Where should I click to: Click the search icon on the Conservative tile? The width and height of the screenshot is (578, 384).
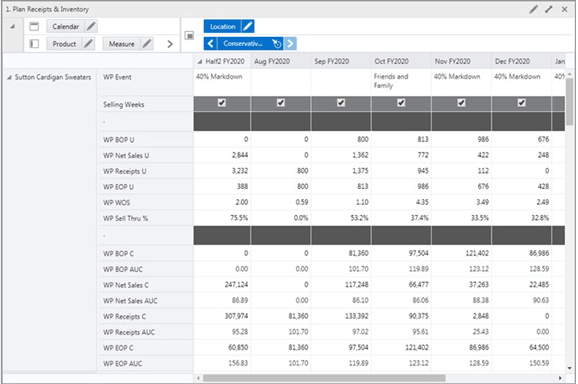click(x=276, y=43)
